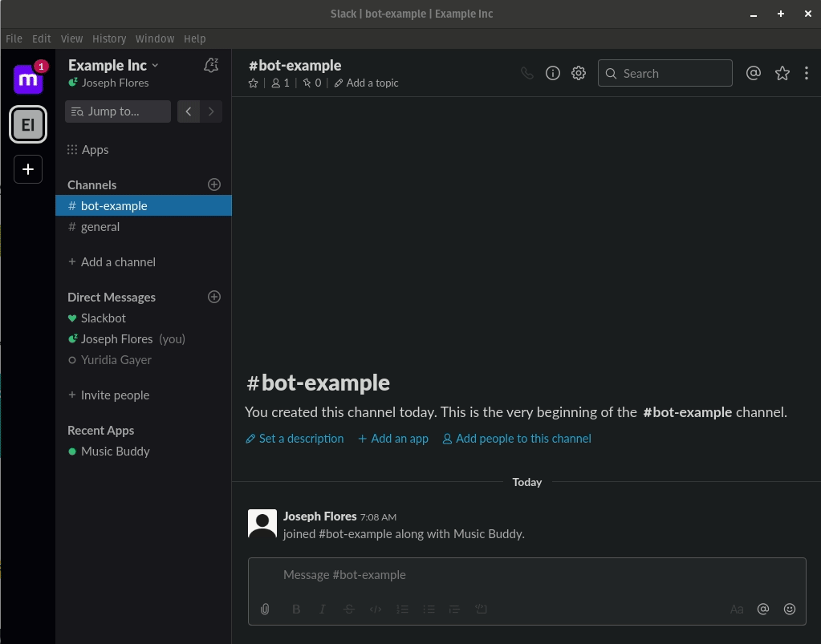Viewport: 821px width, 644px height.
Task: Insert a bulleted list
Action: pyautogui.click(x=429, y=609)
